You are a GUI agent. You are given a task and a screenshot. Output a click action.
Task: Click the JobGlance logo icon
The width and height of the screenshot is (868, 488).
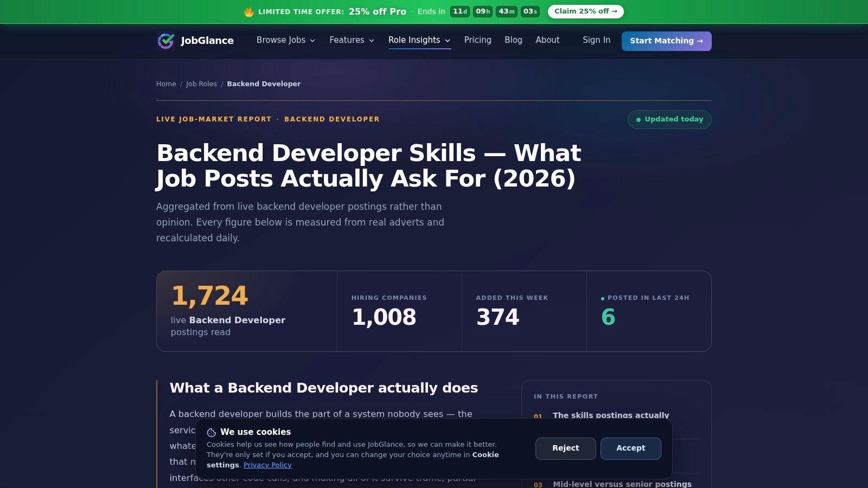(165, 41)
